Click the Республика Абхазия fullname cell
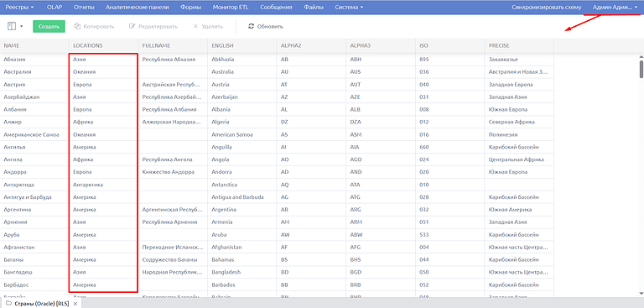This screenshot has width=644, height=308. tap(173, 60)
